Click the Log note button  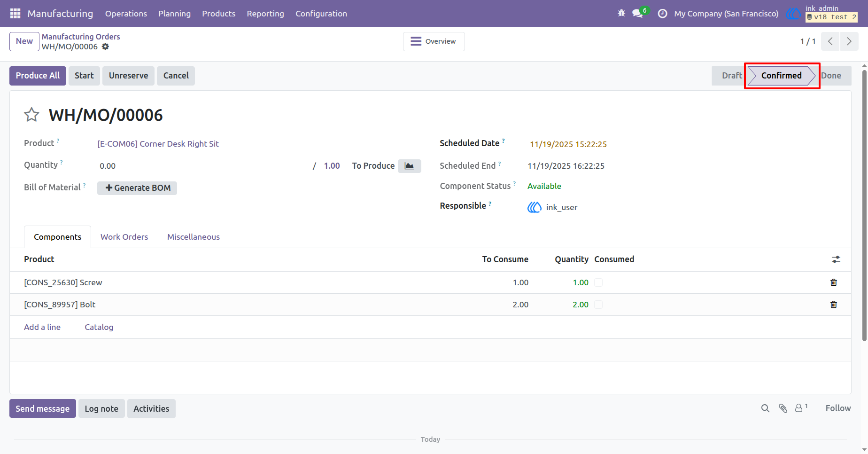pyautogui.click(x=101, y=409)
